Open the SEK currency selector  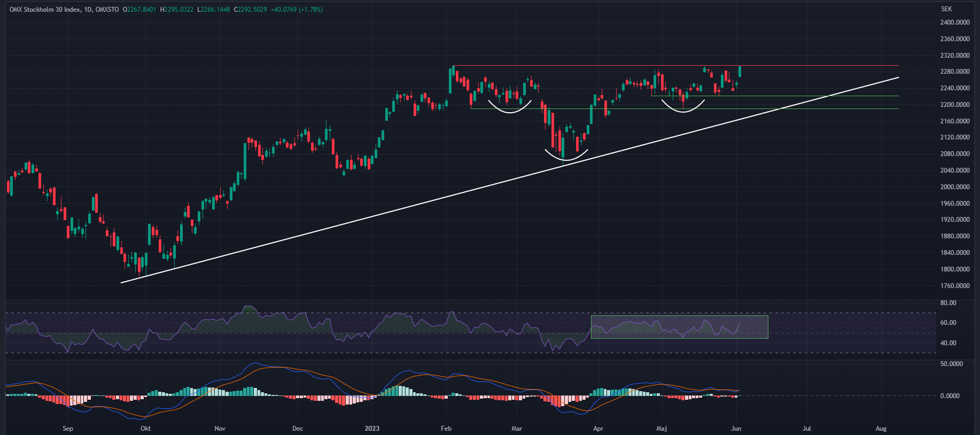[946, 9]
